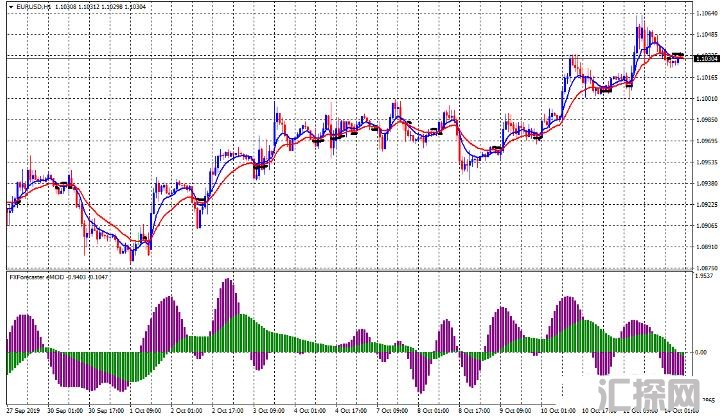Click the black marker nearest current price line
This screenshot has height=419, width=720.
[678, 54]
